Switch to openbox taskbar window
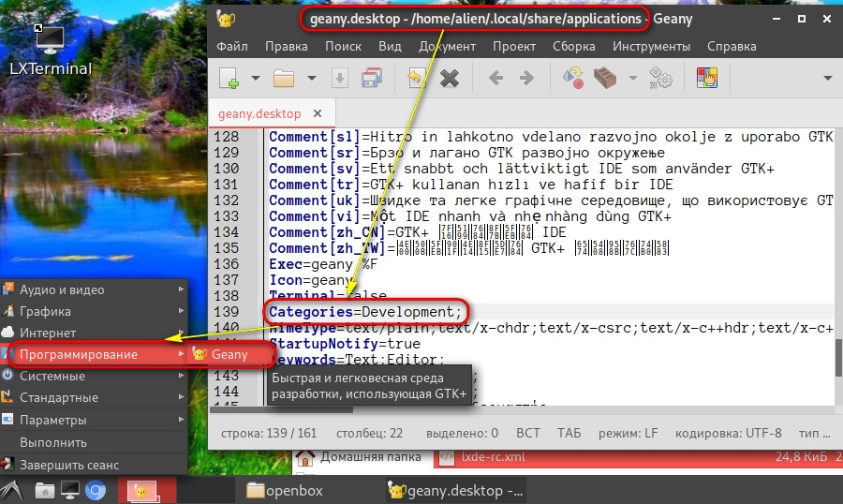843x504 pixels. point(285,491)
